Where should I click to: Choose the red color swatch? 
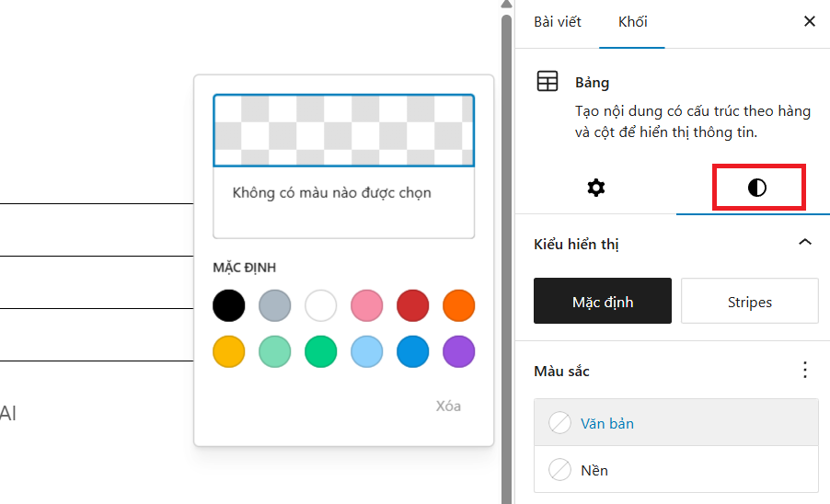coord(413,305)
